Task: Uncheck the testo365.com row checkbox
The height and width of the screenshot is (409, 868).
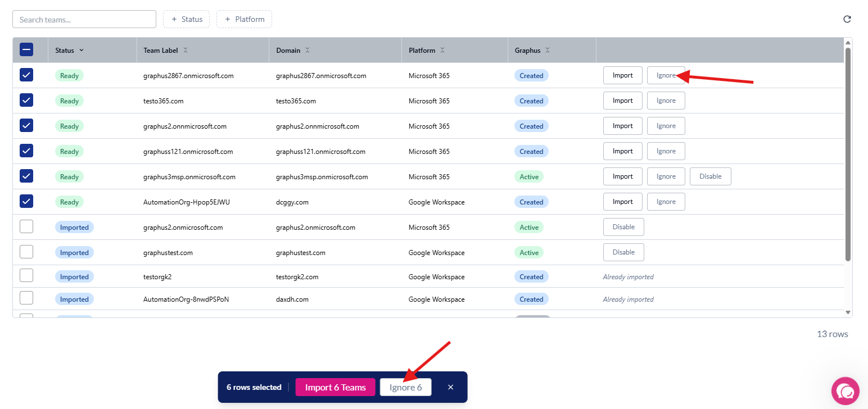Action: coord(26,100)
